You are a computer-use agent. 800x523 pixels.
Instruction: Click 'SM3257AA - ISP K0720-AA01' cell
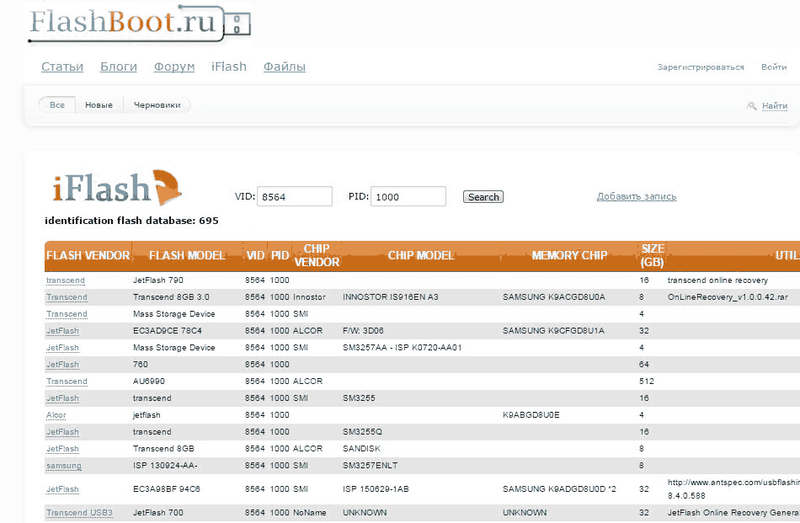[402, 347]
